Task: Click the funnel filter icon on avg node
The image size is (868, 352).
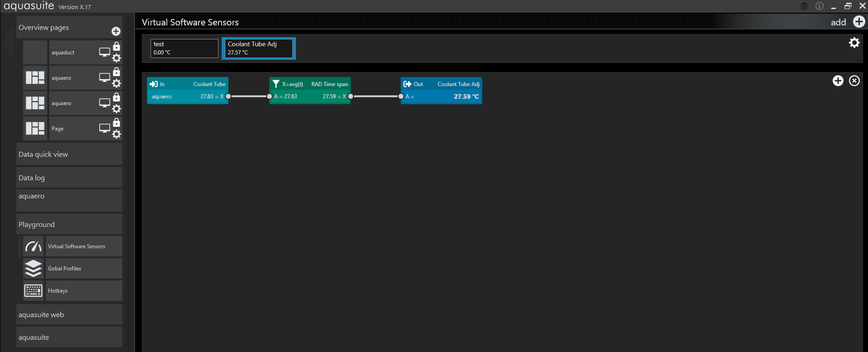Action: pyautogui.click(x=276, y=84)
